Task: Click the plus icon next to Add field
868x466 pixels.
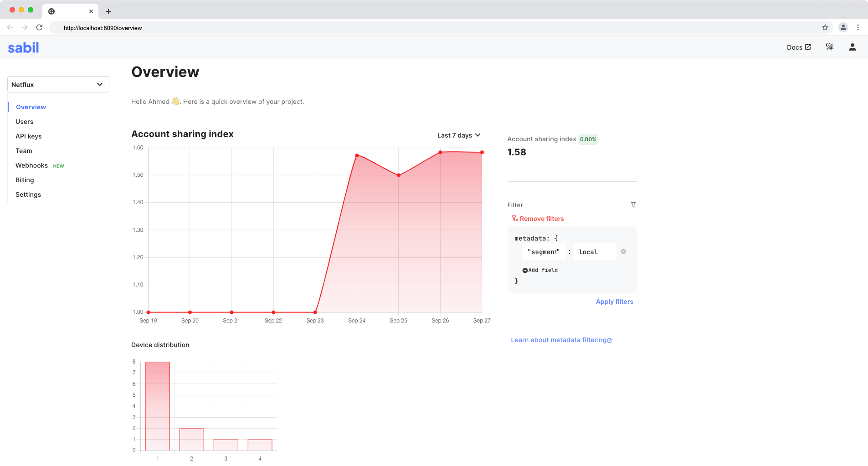Action: (525, 270)
